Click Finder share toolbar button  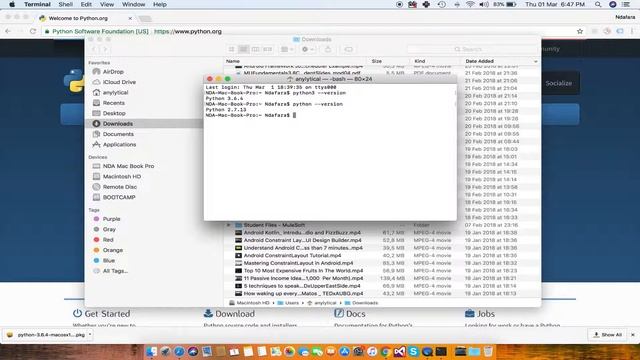[328, 49]
